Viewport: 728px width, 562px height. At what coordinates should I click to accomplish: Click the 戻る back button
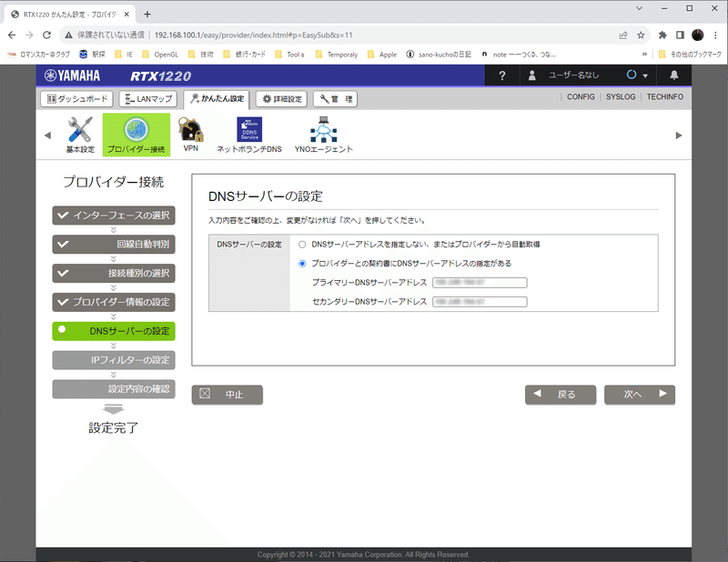[x=561, y=395]
